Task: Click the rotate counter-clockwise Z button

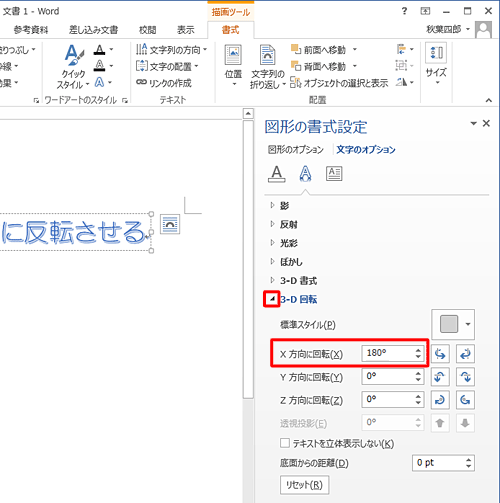Action: click(x=465, y=400)
